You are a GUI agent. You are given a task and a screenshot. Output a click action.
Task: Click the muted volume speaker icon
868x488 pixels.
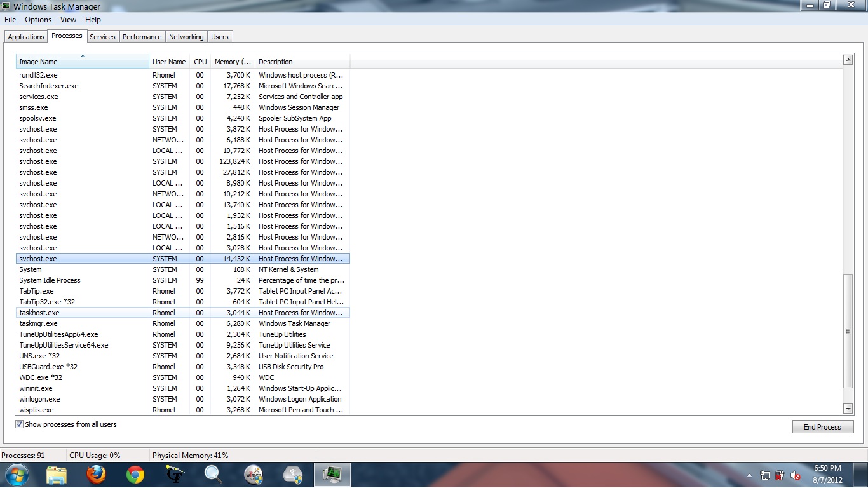click(796, 475)
